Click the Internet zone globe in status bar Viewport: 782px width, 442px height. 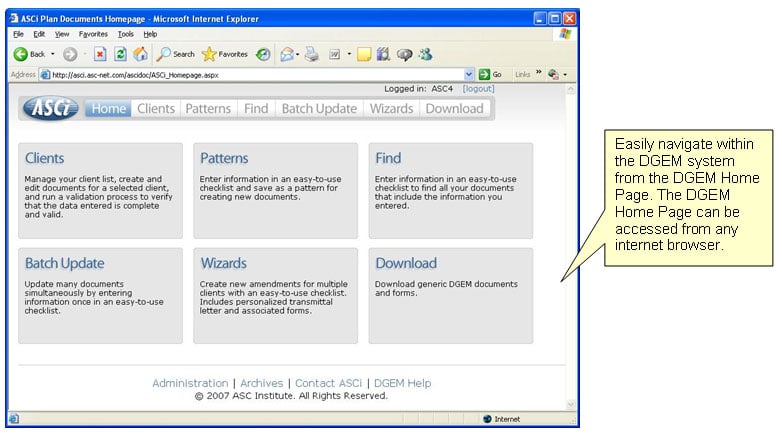[487, 419]
